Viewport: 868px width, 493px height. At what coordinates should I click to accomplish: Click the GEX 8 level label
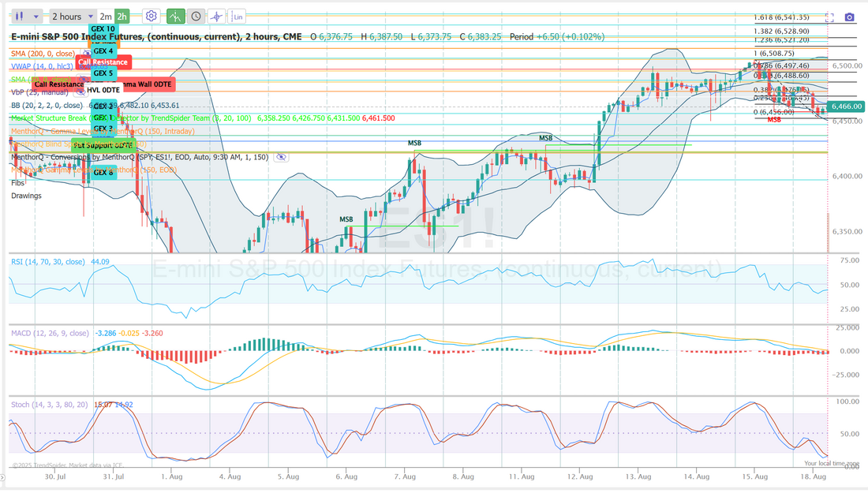103,173
